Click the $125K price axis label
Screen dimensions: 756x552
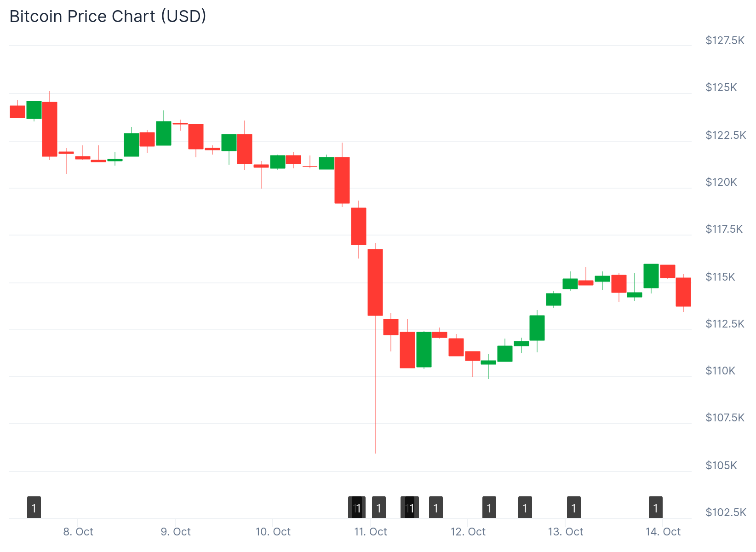pyautogui.click(x=721, y=87)
